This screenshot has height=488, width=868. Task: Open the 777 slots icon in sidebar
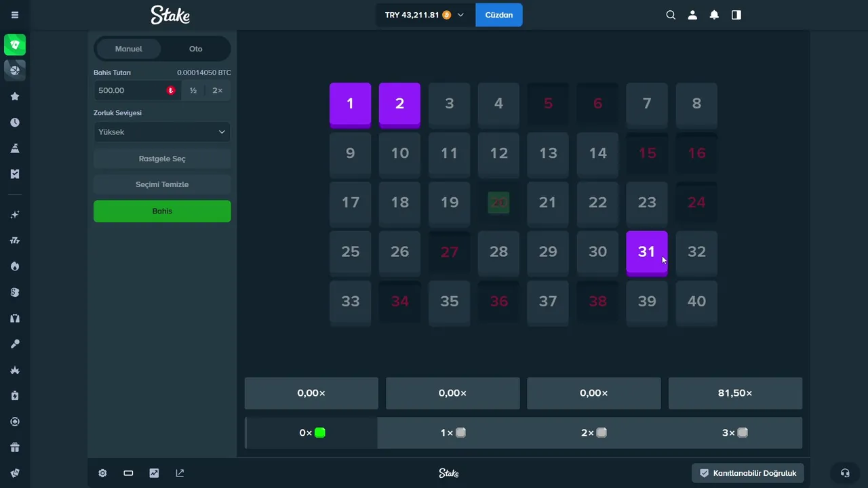(x=15, y=241)
